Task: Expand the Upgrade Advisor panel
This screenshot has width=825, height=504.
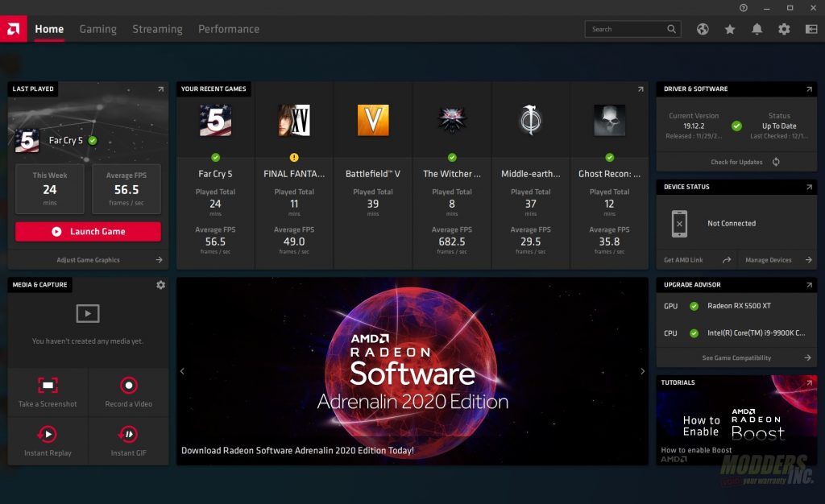Action: 809,285
